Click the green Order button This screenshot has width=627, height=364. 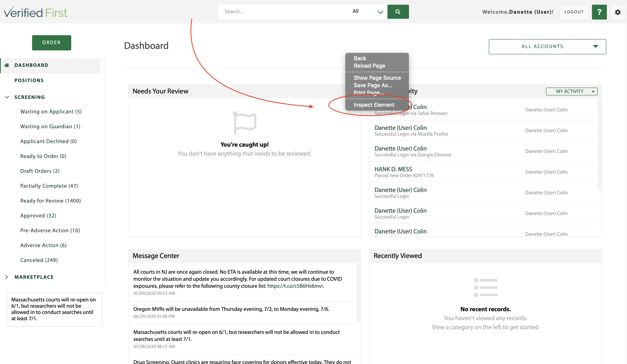pyautogui.click(x=51, y=42)
